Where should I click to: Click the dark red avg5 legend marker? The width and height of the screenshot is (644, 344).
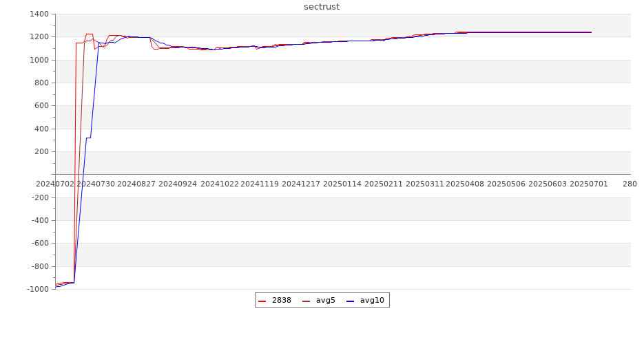pyautogui.click(x=306, y=301)
